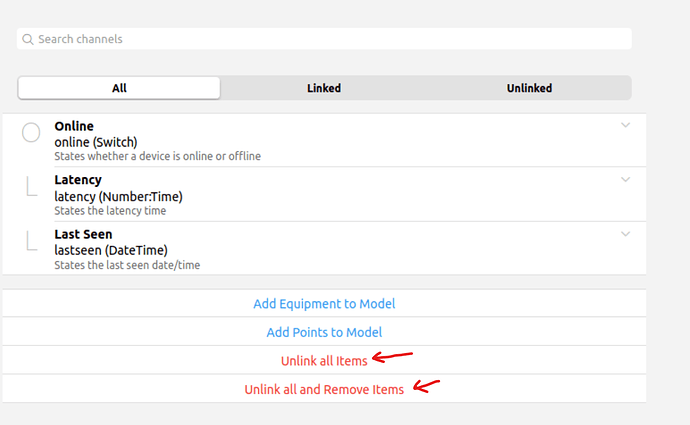Select Unlink all and Remove Items
This screenshot has width=690, height=425.
324,389
